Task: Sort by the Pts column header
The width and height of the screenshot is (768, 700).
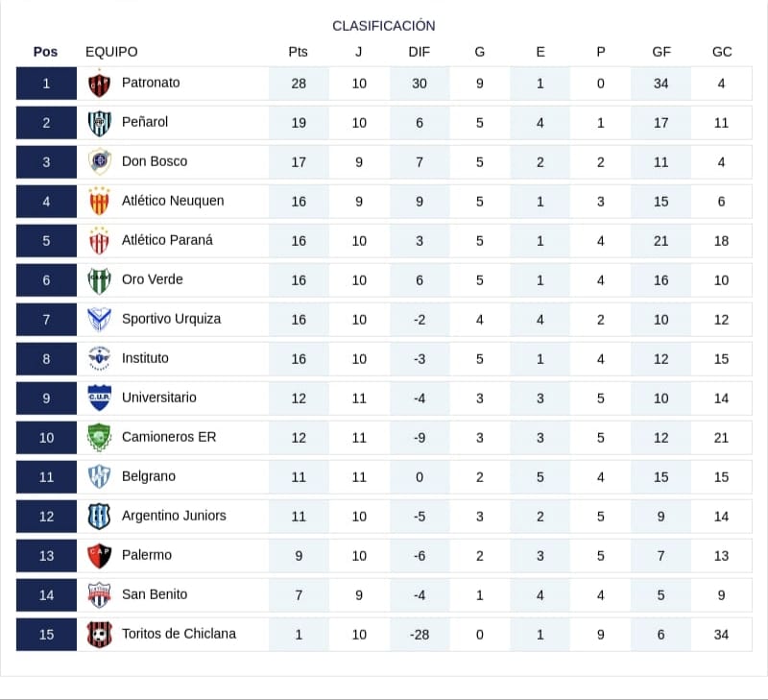Action: 298,52
